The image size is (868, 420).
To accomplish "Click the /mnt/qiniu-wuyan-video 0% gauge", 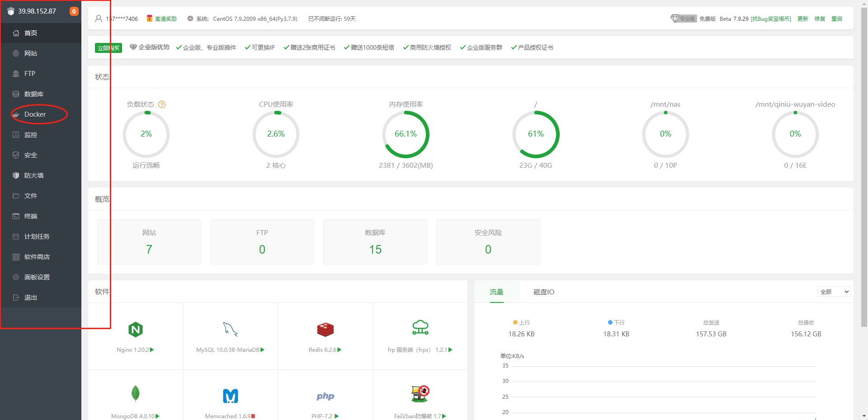I will (x=795, y=134).
